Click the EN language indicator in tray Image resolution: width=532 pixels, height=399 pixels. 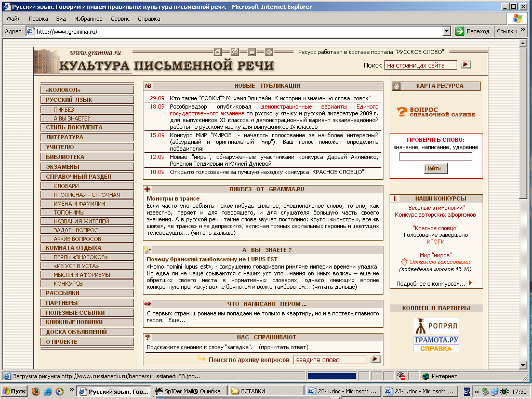pyautogui.click(x=467, y=392)
